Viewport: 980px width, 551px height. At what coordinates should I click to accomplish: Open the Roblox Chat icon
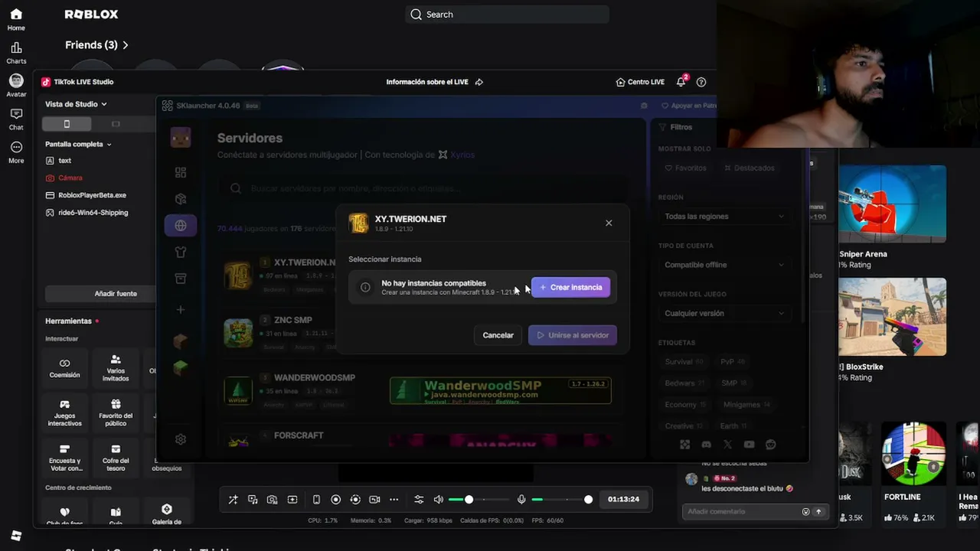pyautogui.click(x=16, y=119)
